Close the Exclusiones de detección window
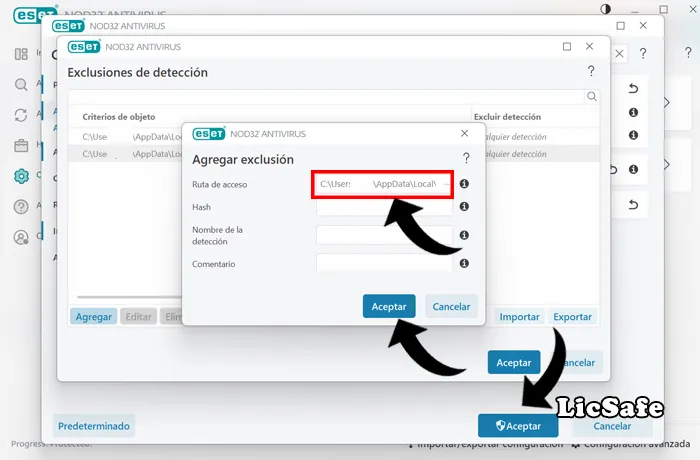700x460 pixels. (x=589, y=46)
